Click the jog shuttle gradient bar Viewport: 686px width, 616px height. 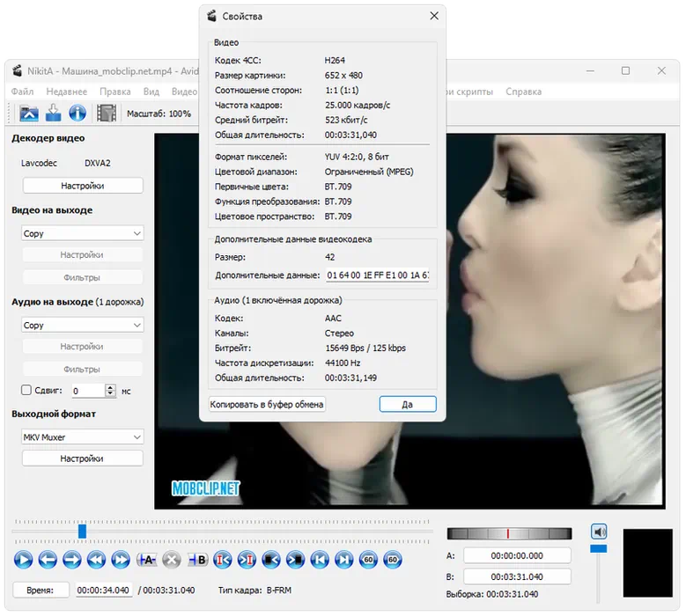tap(509, 533)
